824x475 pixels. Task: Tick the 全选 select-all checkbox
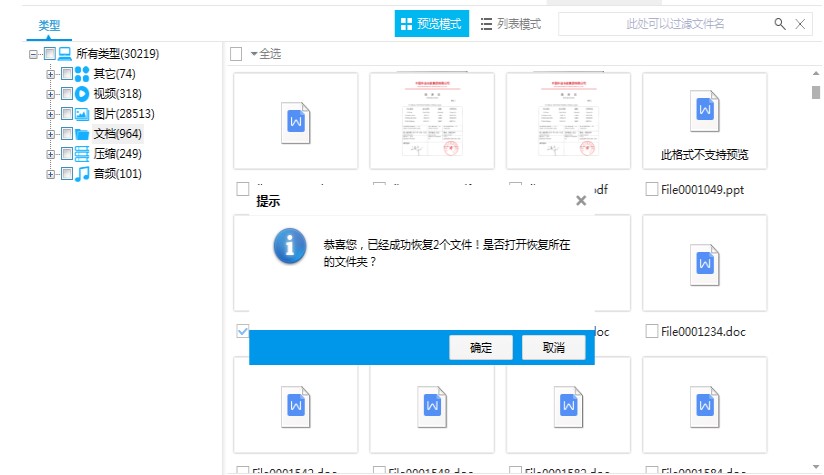pyautogui.click(x=236, y=54)
